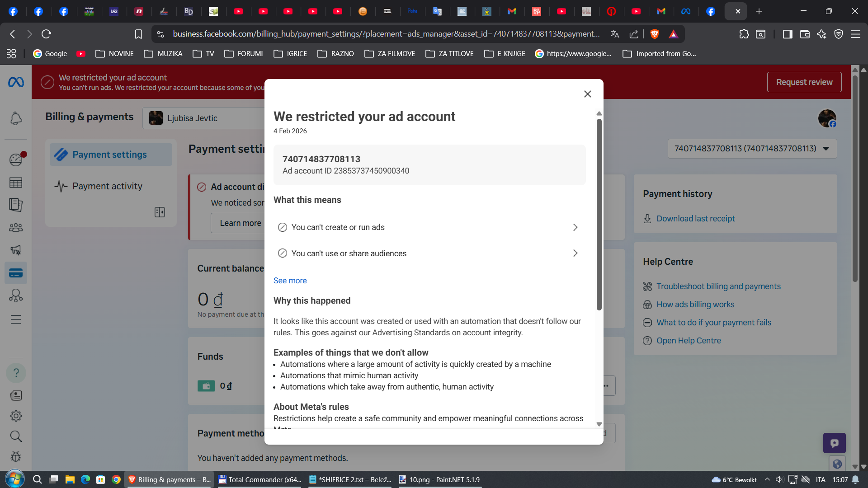Close the restricted ad account dialog
This screenshot has height=488, width=868.
(587, 94)
